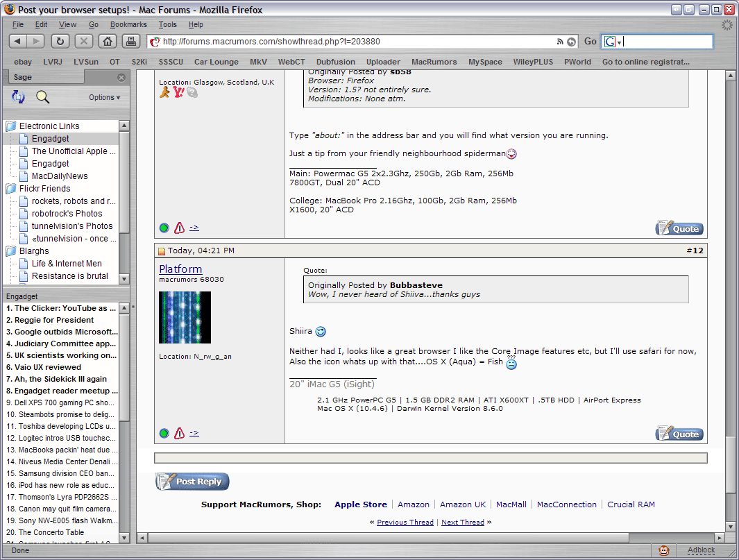Viewport: 739px width, 560px height.
Task: Collapse the Flickr Friends folder
Action: [x=11, y=189]
